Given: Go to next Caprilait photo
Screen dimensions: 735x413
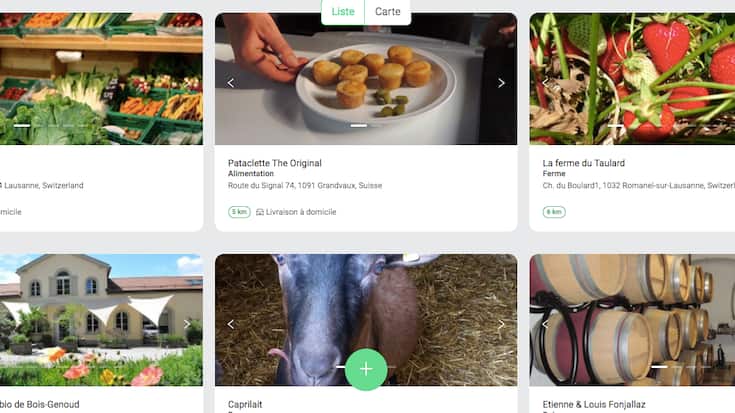Looking at the screenshot, I should pos(501,324).
